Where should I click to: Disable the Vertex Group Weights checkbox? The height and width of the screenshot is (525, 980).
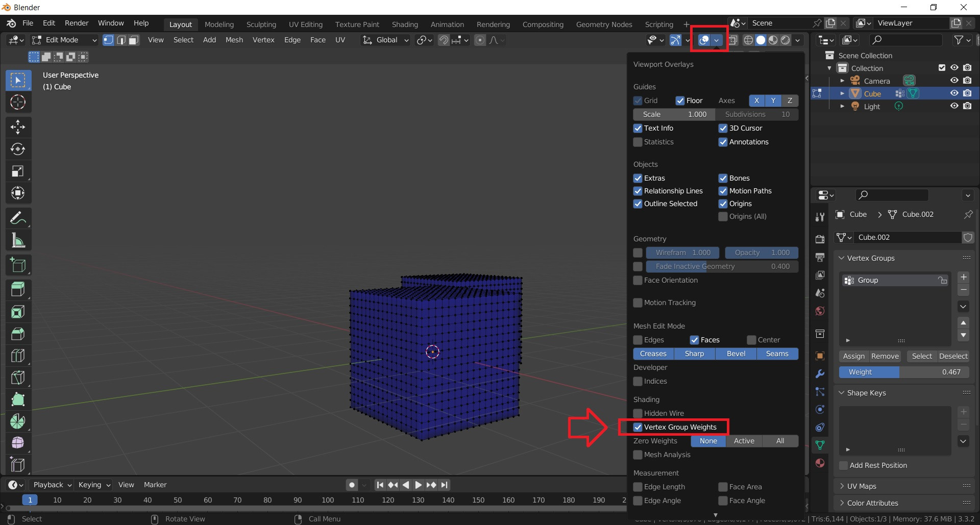pyautogui.click(x=638, y=427)
